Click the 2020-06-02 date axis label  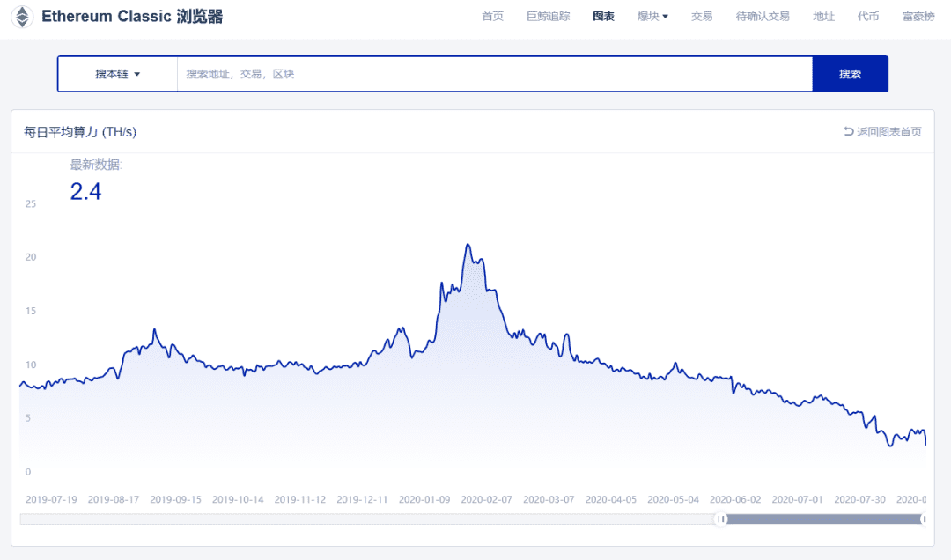click(x=735, y=499)
